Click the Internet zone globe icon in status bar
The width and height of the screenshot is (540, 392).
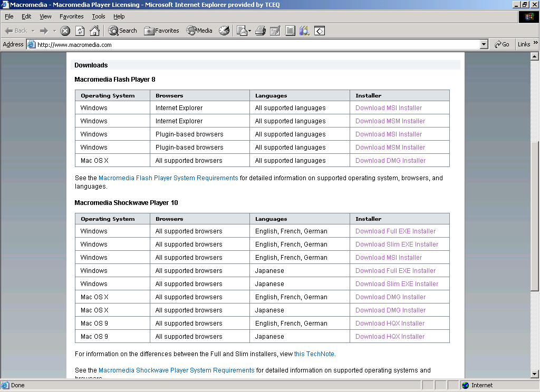(x=466, y=385)
